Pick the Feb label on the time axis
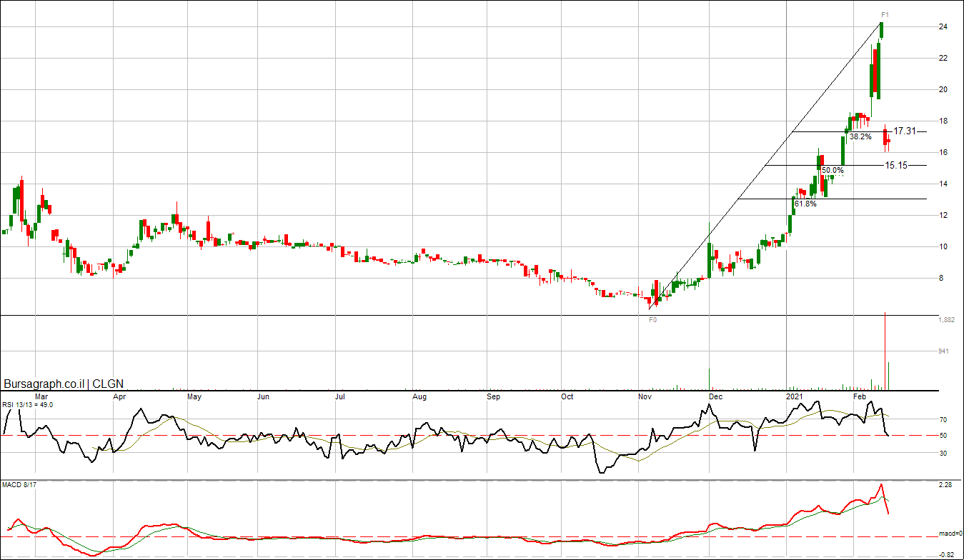 (860, 396)
